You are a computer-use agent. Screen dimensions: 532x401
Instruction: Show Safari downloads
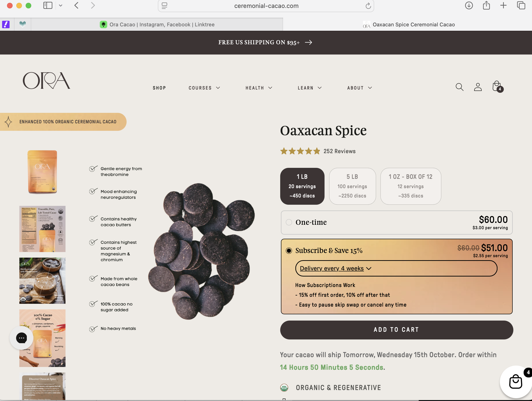click(x=469, y=6)
